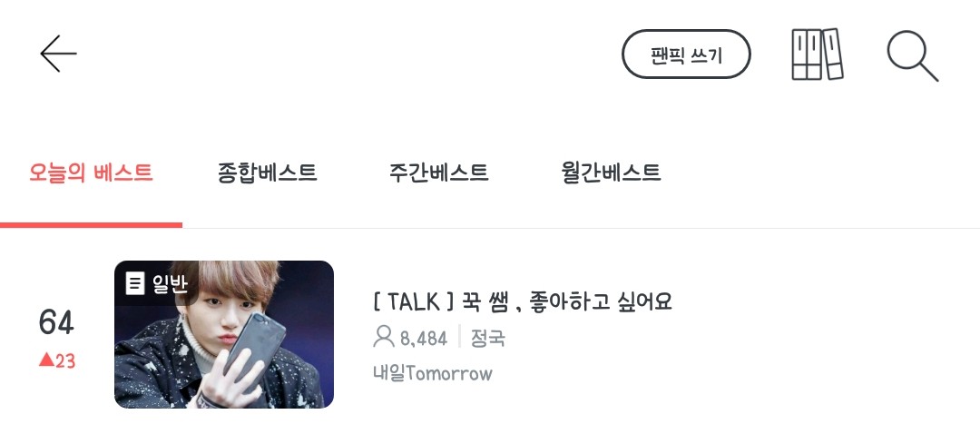Open the bookshelf library icon
Viewport: 980px width, 434px height.
point(818,54)
